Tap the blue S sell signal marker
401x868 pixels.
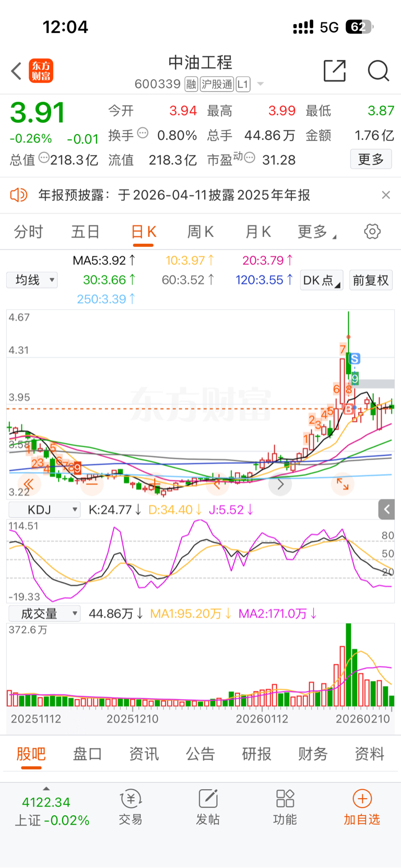355,359
